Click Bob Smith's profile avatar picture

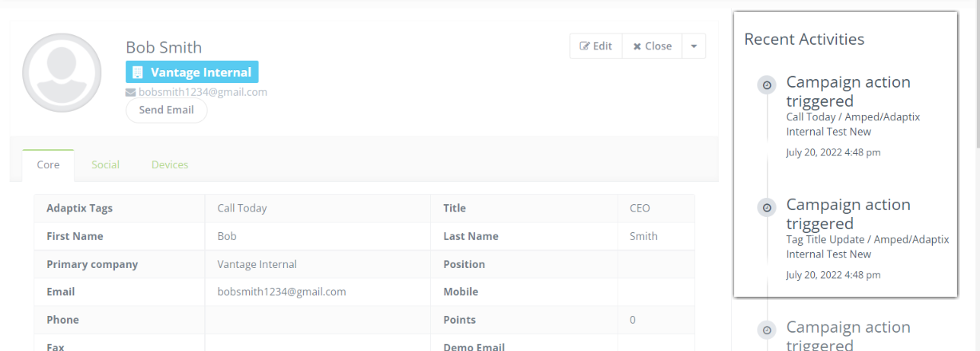pyautogui.click(x=62, y=73)
